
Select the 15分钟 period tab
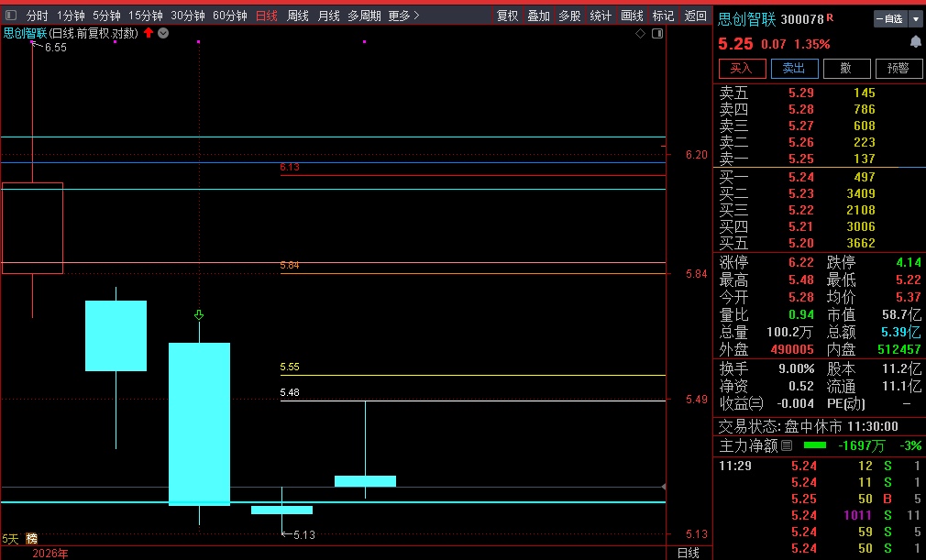point(146,16)
